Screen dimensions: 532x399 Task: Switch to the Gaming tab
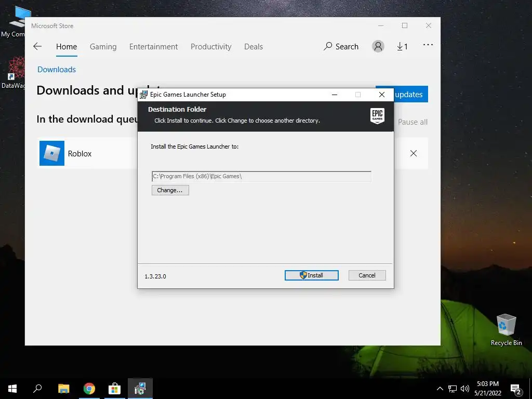[103, 46]
